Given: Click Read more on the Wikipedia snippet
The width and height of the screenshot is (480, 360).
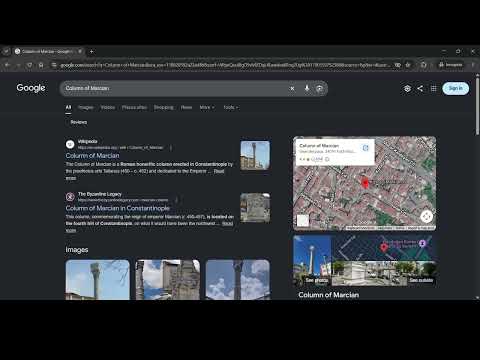Looking at the screenshot, I should click(219, 171).
